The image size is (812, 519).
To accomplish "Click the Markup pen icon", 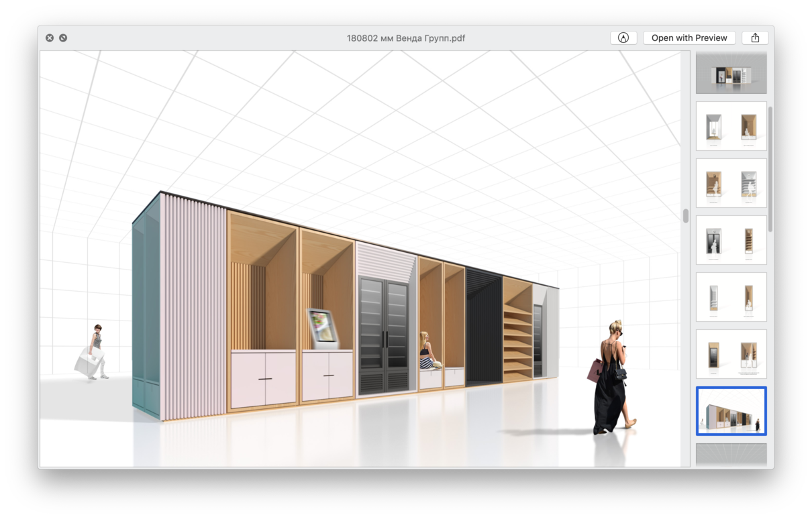I will (623, 38).
